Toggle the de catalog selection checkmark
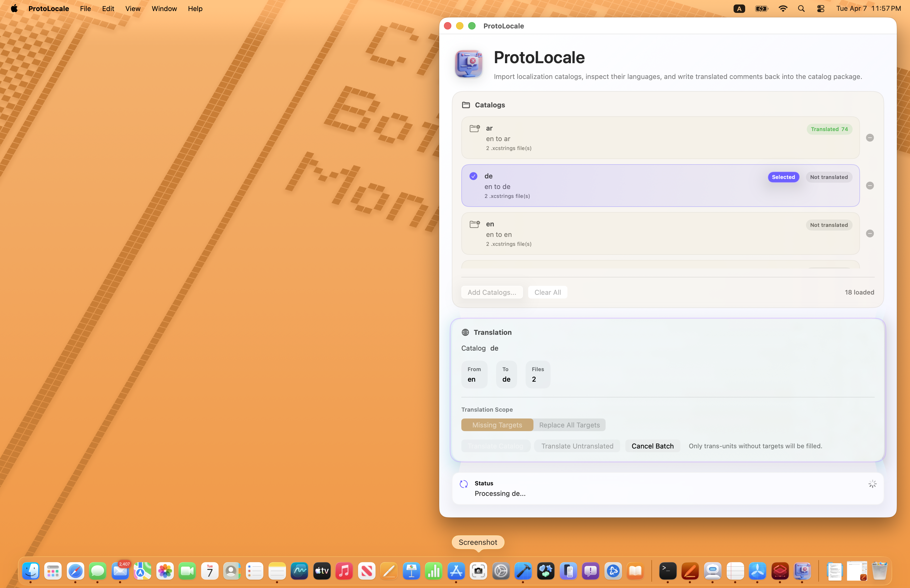The image size is (910, 588). tap(473, 176)
